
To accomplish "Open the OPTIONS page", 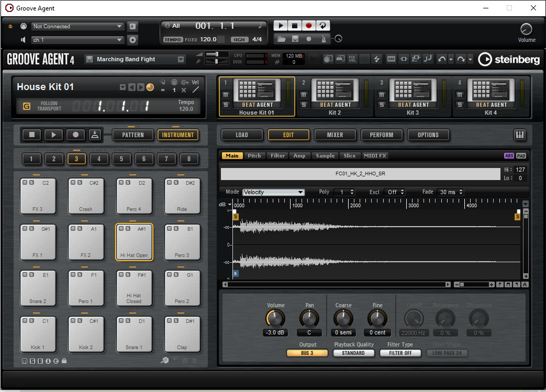I will 428,135.
